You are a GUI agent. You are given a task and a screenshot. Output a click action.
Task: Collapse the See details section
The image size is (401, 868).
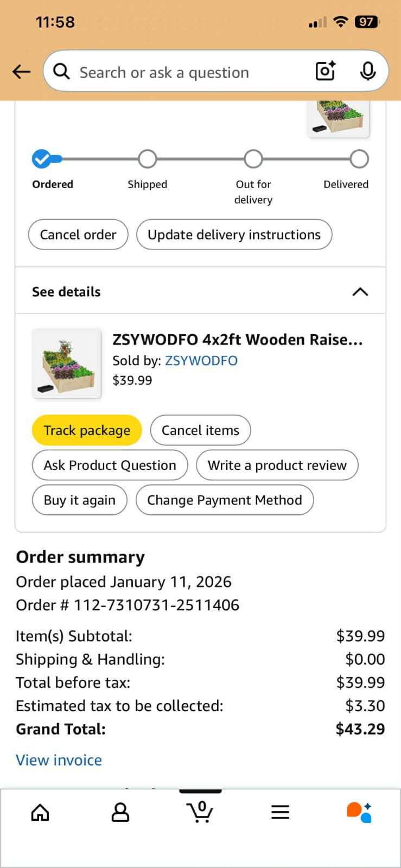point(360,292)
